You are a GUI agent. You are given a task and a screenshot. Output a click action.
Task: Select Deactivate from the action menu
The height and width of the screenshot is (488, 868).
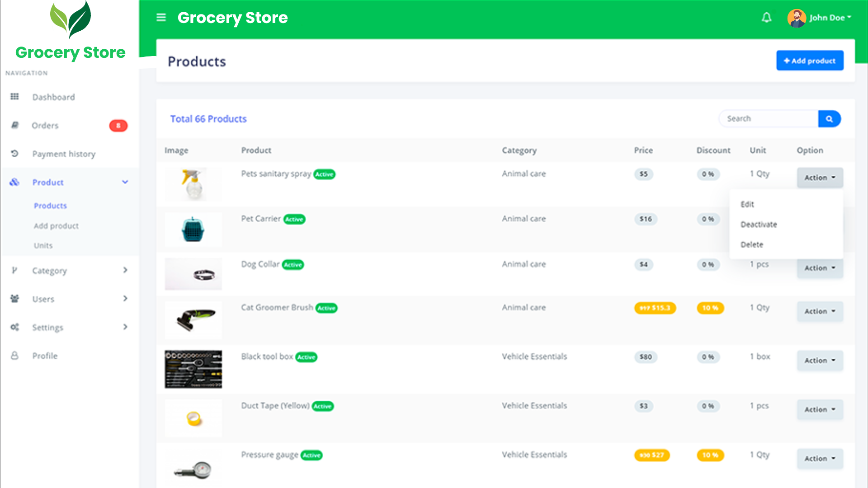[x=759, y=225]
